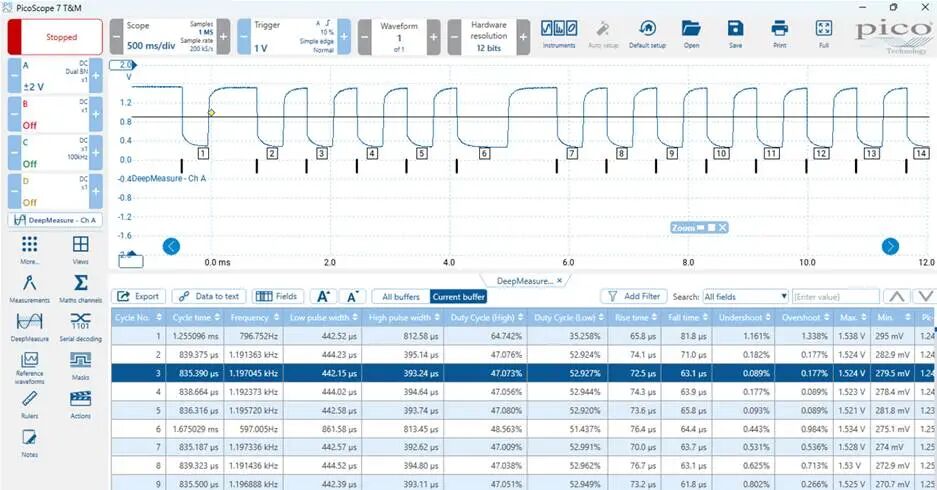Screen dimensions: 937x490
Task: Decrease table font size with A down
Action: pos(353,296)
